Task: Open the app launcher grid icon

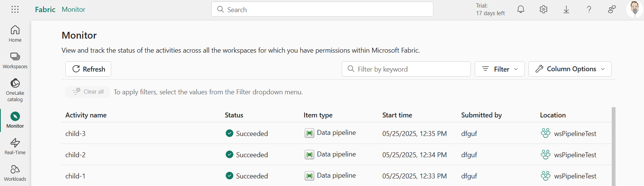Action: (15, 9)
